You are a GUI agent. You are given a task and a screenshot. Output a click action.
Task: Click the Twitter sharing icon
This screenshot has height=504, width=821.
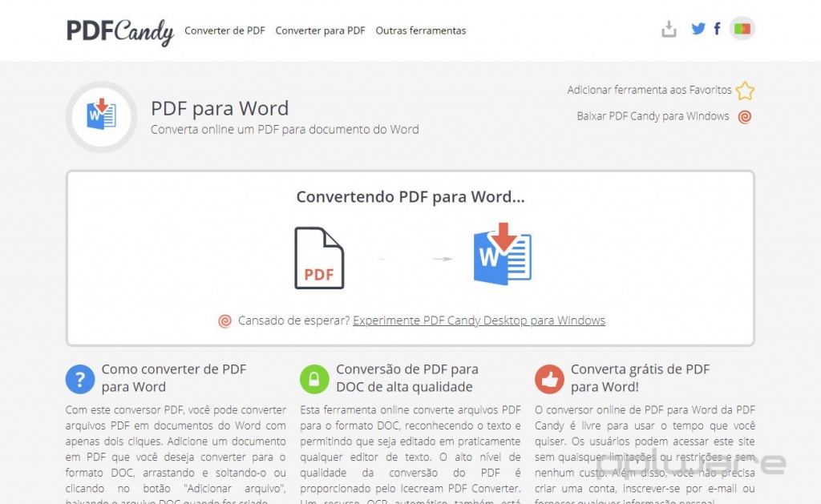click(x=698, y=28)
